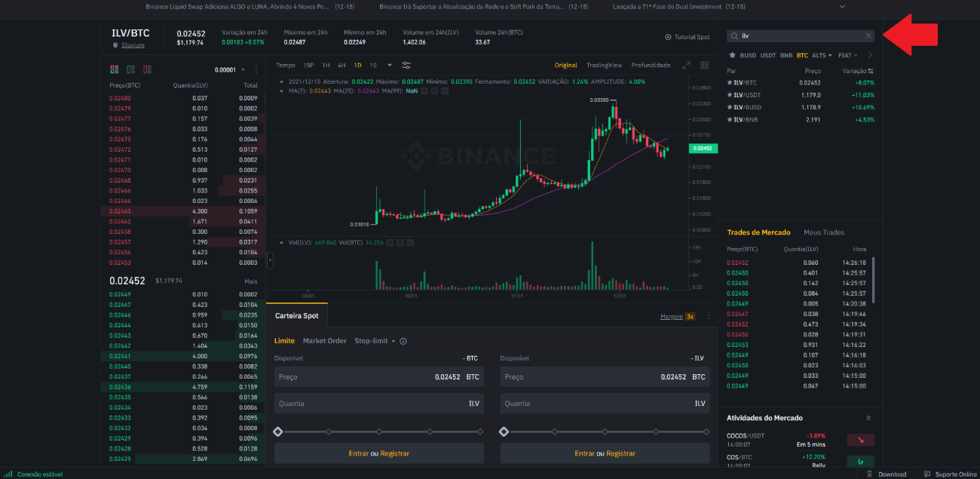Clear the ilv search text

pyautogui.click(x=868, y=35)
